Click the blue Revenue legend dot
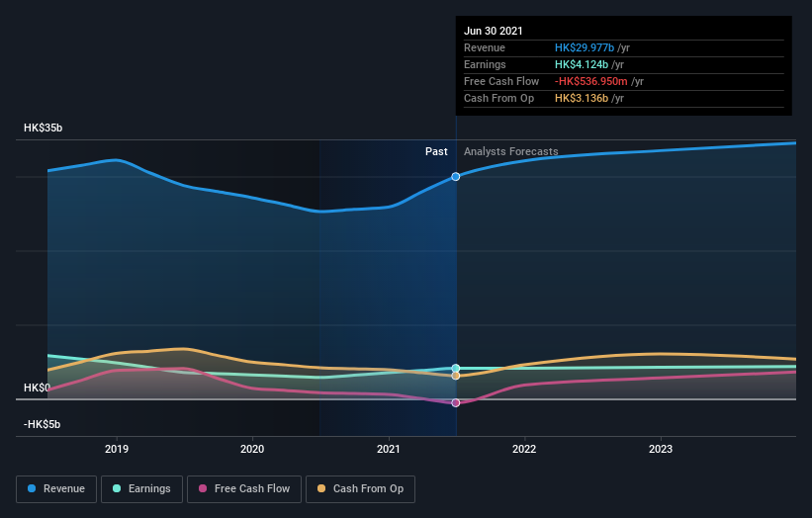 point(32,488)
